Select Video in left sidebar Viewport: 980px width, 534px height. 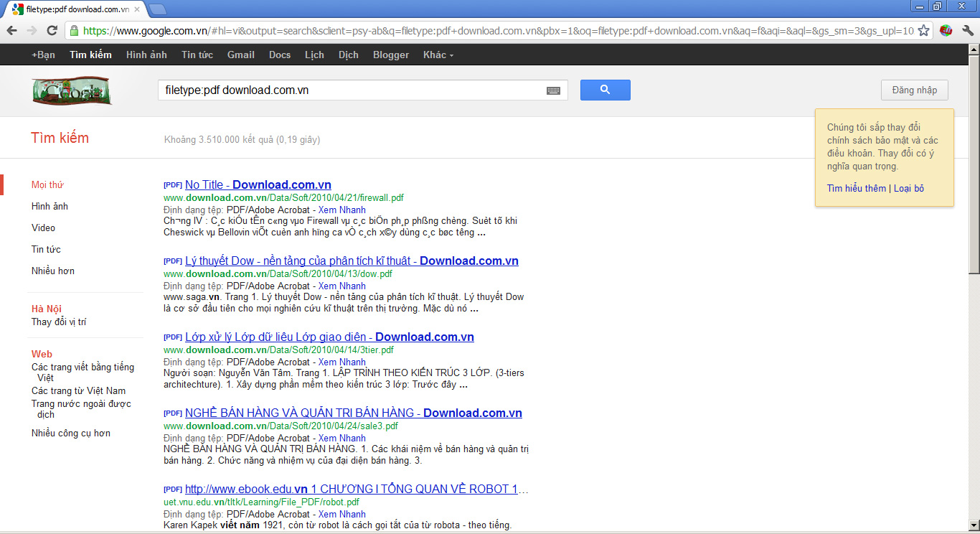(43, 228)
